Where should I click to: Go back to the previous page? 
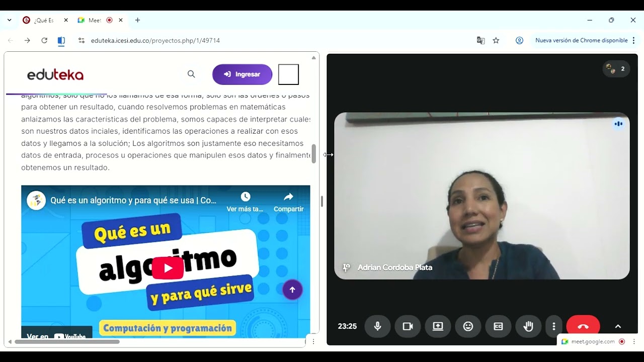(x=11, y=40)
